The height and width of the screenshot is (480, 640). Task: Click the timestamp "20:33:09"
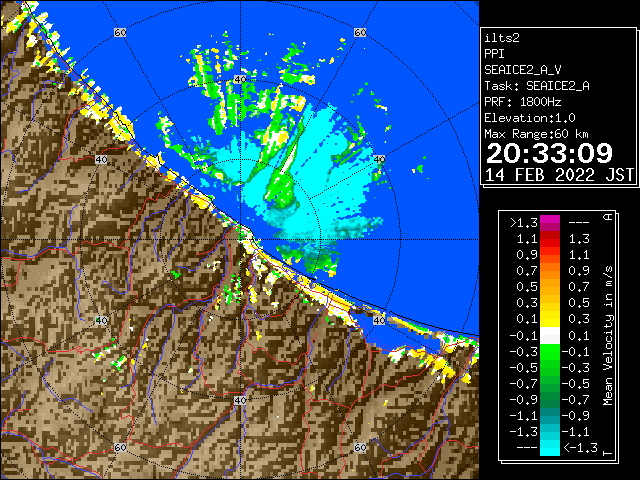click(549, 153)
